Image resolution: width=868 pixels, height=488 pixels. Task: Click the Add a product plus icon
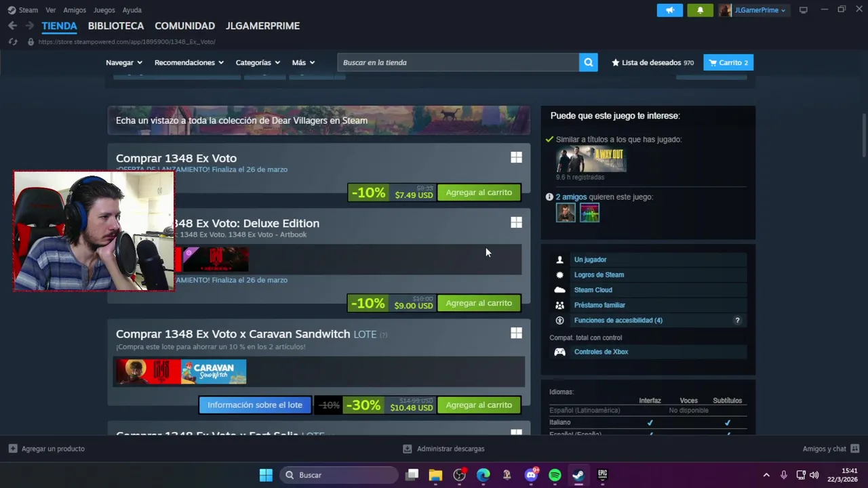[x=13, y=449]
